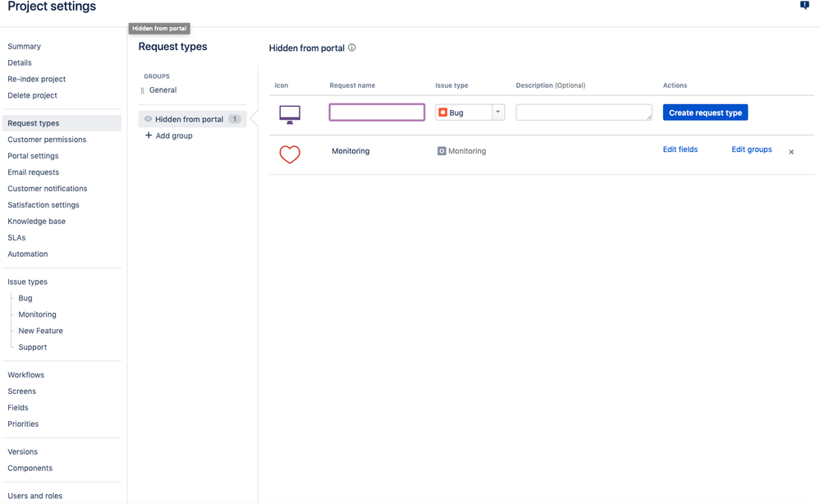This screenshot has height=504, width=820.
Task: Click into the Description (Optional) field
Action: (x=584, y=112)
